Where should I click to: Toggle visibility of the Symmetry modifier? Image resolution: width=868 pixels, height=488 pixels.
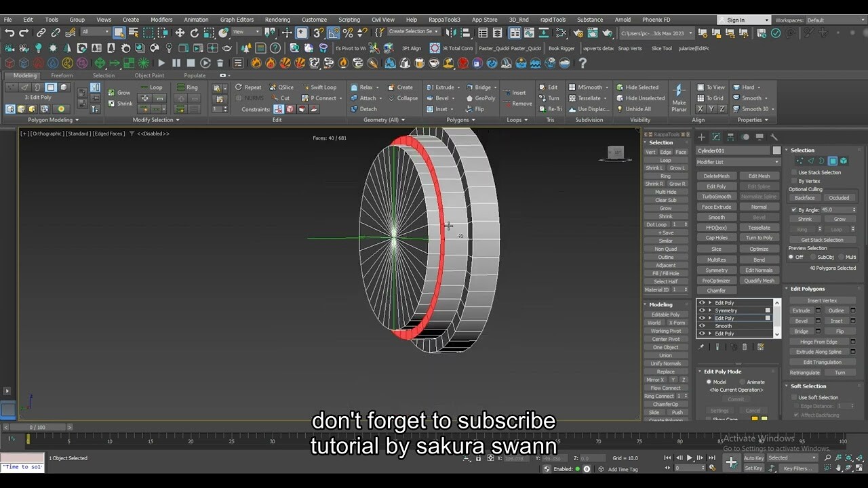[x=702, y=310]
